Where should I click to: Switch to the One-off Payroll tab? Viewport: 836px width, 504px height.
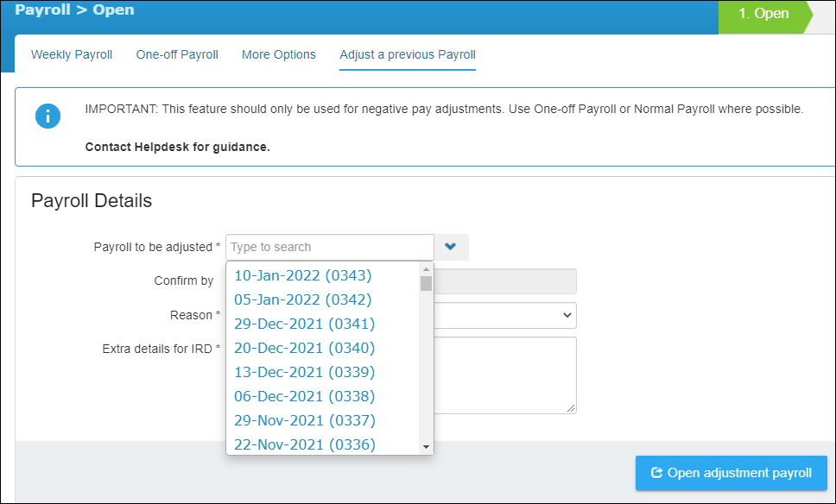(177, 54)
